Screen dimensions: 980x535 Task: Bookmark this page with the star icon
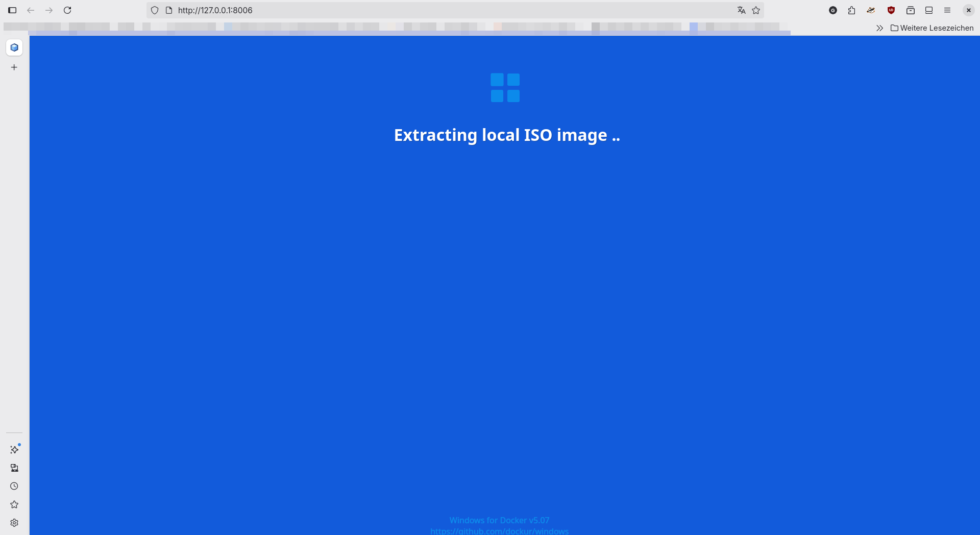[x=756, y=10]
